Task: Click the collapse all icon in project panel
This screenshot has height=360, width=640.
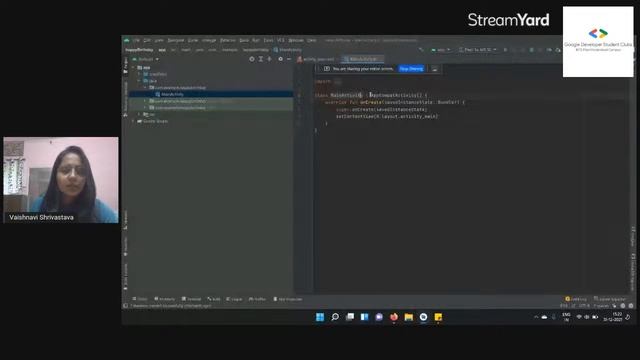Action: coord(269,59)
